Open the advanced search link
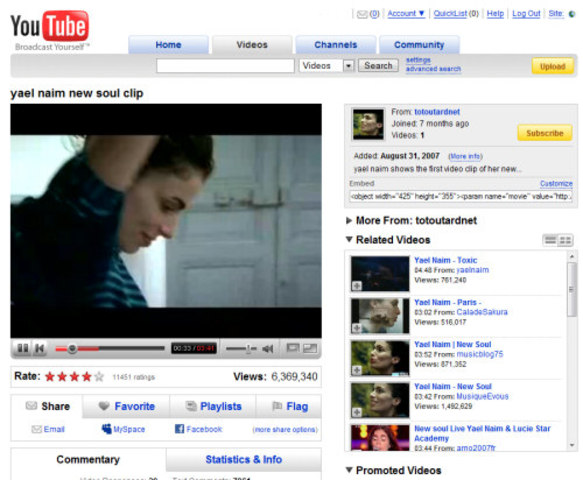Viewport: 583px width, 480px height. pos(433,69)
